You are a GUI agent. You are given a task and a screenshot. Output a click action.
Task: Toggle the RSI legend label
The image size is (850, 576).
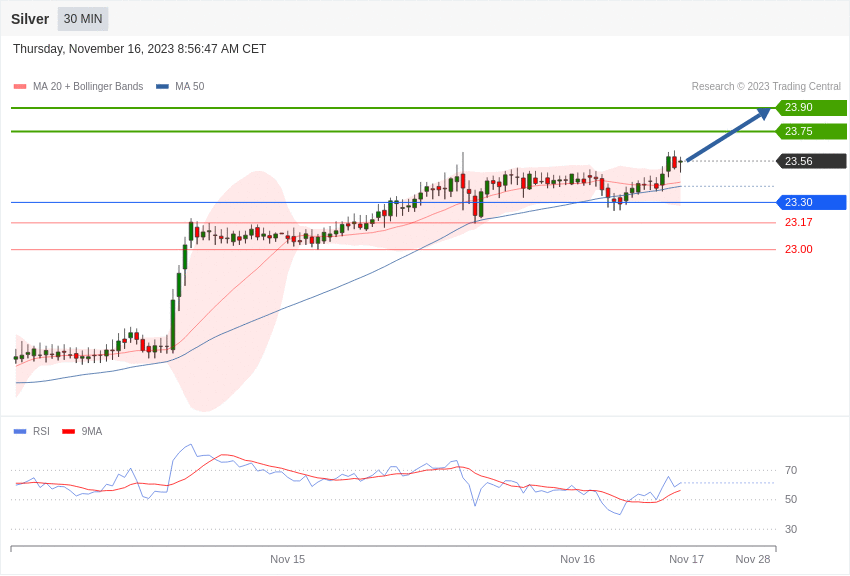[41, 431]
